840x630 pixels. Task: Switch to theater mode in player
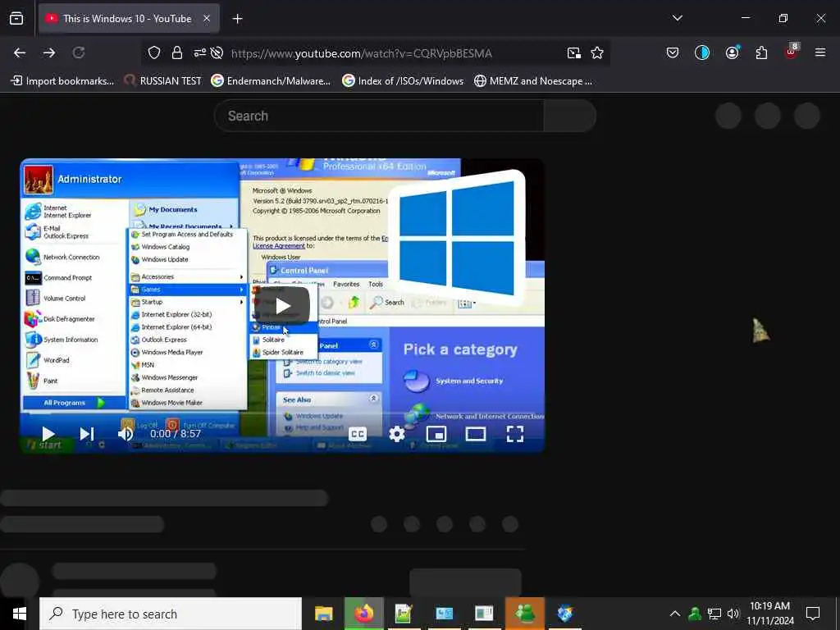[x=476, y=434]
